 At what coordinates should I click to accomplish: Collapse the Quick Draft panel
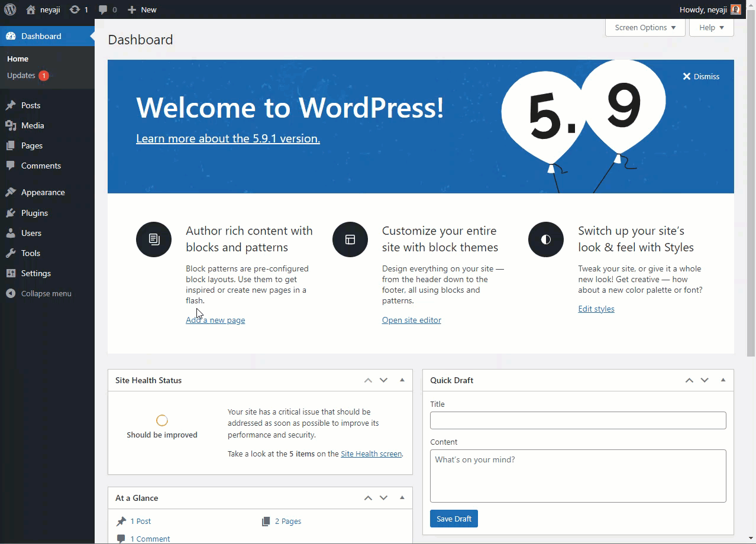[x=723, y=380]
